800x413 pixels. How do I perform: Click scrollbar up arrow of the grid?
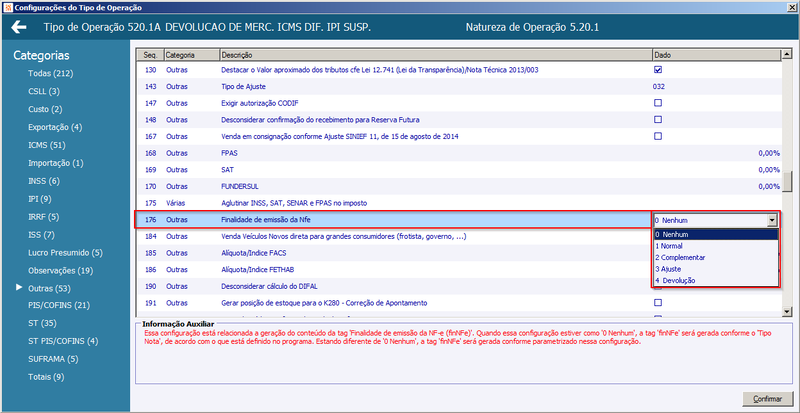(787, 54)
